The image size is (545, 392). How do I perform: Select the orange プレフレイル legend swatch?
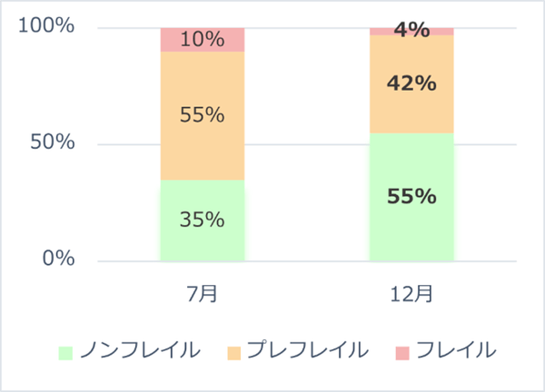[233, 350]
